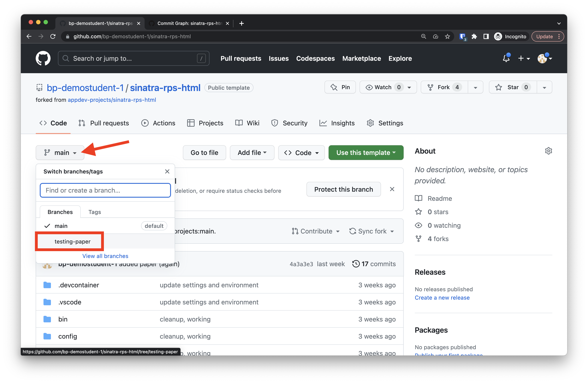The height and width of the screenshot is (383, 588).
Task: Select the main branch entry
Action: click(x=105, y=226)
